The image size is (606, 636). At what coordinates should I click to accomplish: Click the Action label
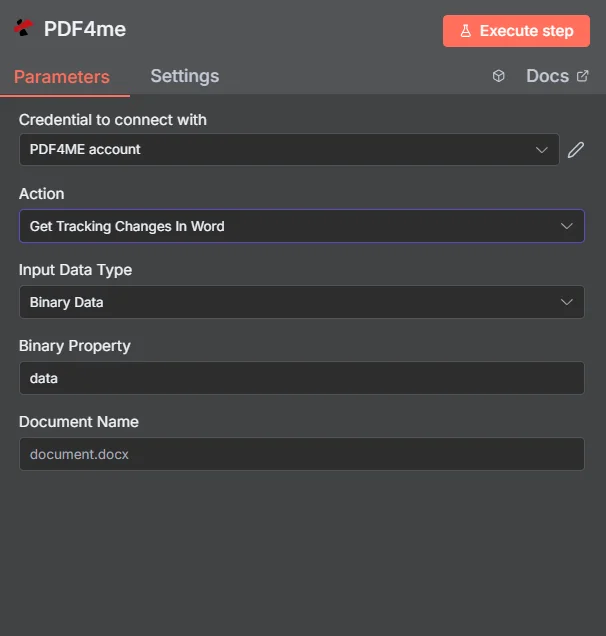[x=41, y=194]
